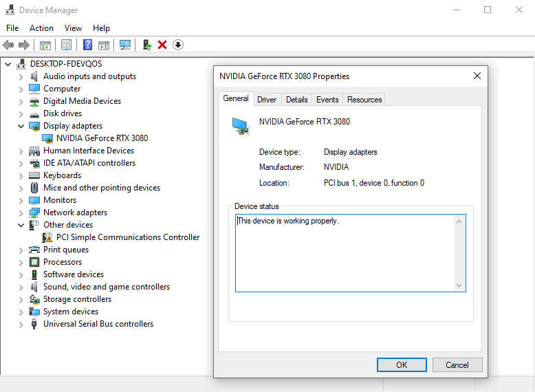Click the Universal Serial Bus controllers icon

coord(34,324)
